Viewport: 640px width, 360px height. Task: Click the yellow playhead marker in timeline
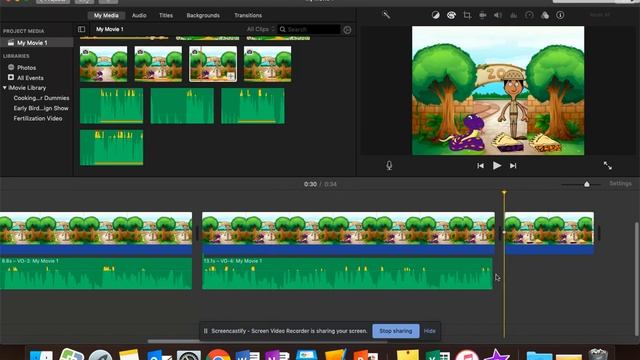click(x=504, y=193)
